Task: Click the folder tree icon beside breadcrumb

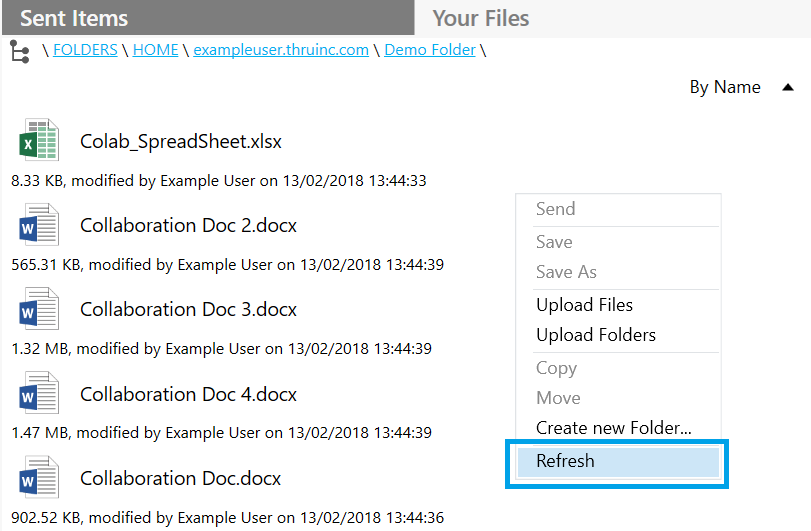Action: tap(20, 52)
